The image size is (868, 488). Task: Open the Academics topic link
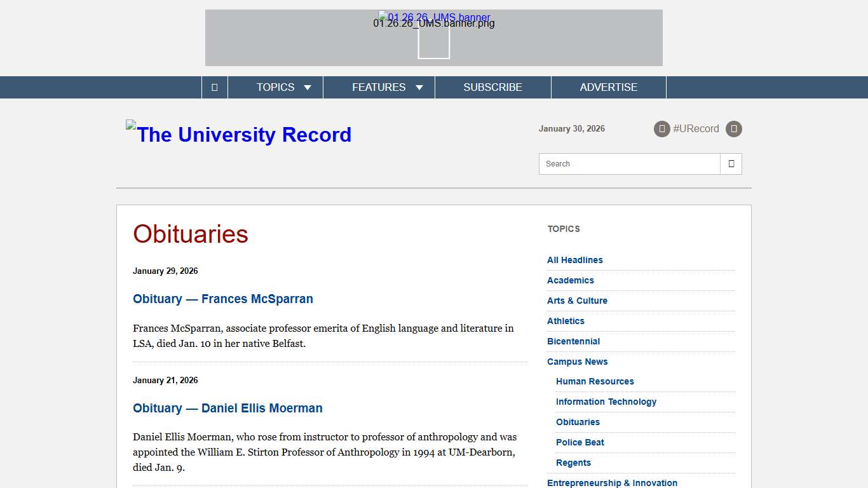click(570, 280)
